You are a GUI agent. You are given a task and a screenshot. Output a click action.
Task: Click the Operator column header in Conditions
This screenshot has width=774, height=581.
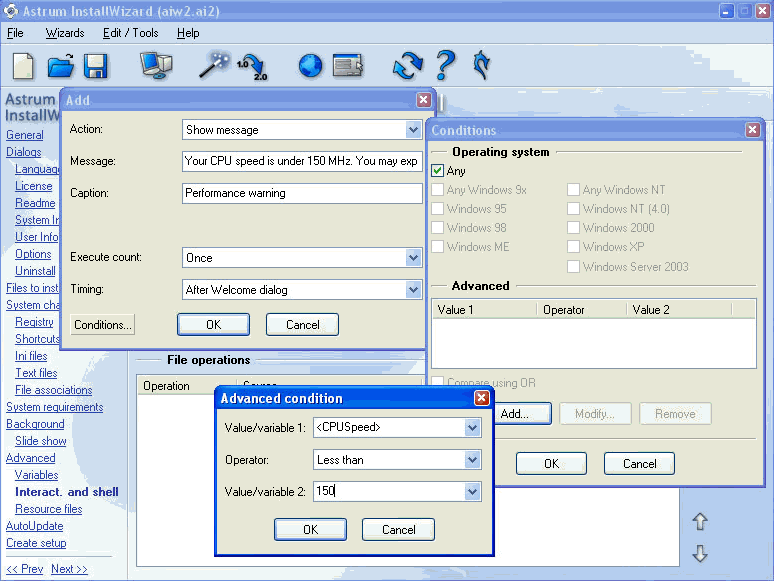click(582, 310)
